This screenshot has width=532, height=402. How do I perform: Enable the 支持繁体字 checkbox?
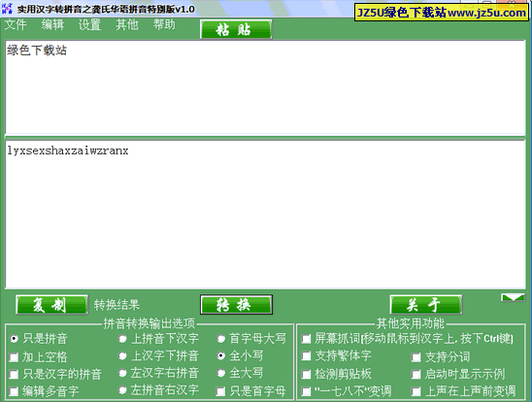coord(337,355)
